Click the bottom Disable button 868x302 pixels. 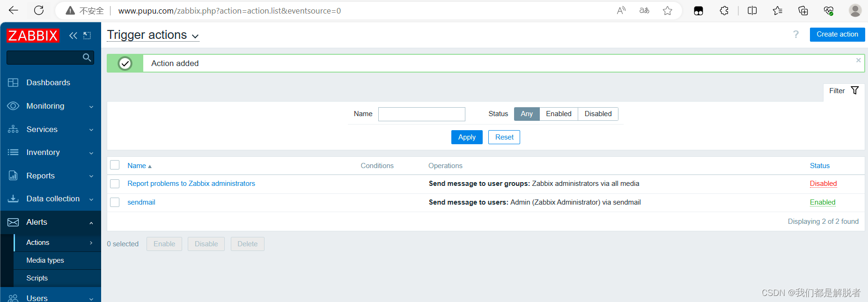[206, 244]
